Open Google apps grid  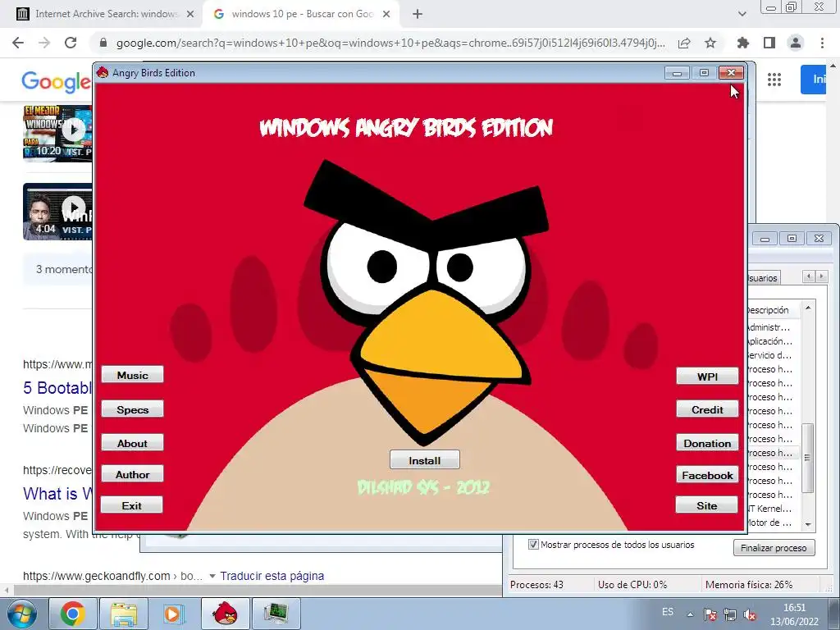774,80
